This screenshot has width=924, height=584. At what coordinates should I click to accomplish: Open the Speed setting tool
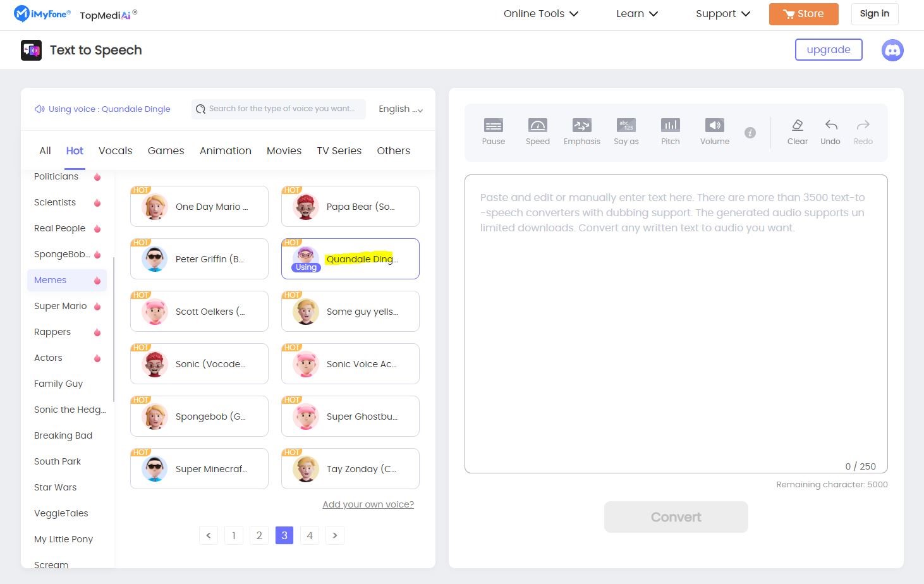(537, 125)
